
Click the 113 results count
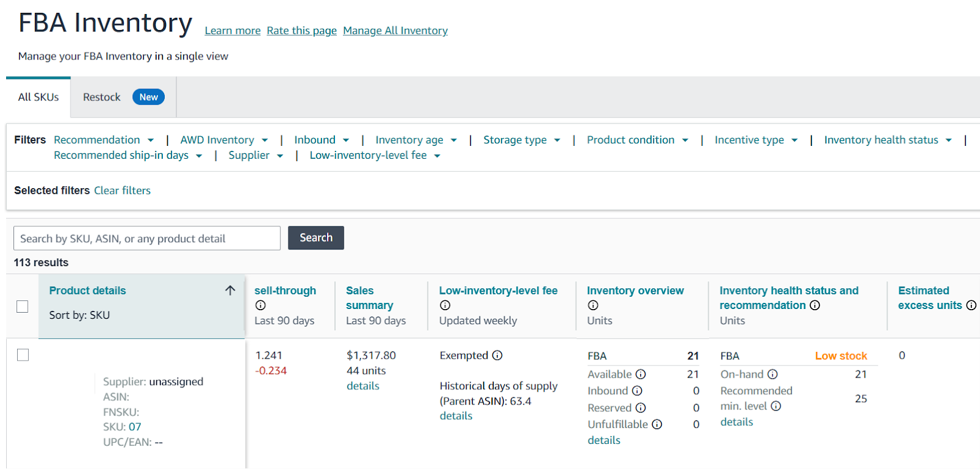pos(41,263)
